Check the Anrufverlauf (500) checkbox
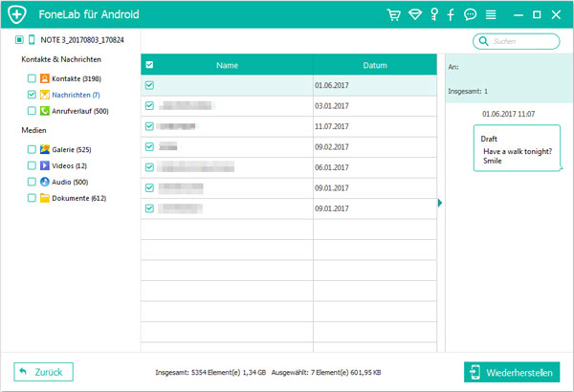The width and height of the screenshot is (574, 392). click(x=32, y=111)
